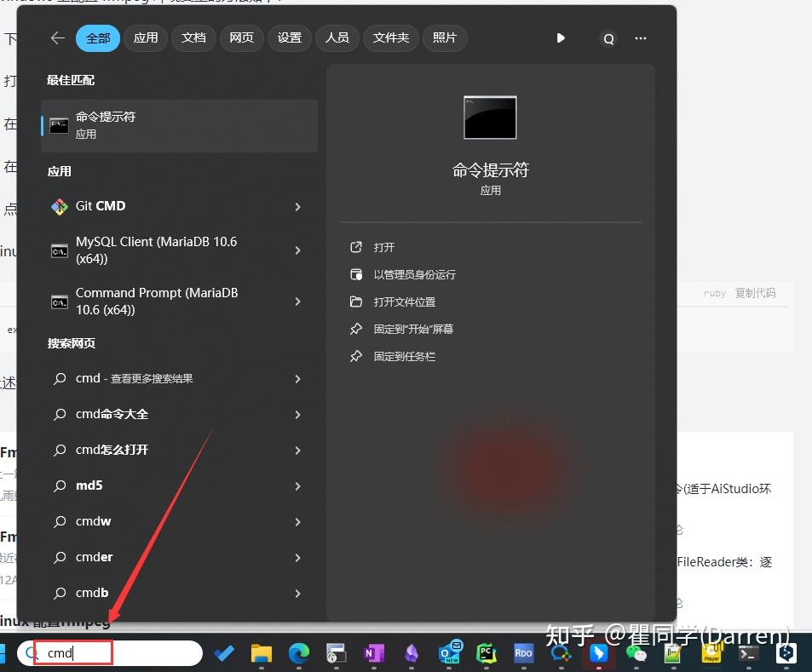Open PyCharm from the taskbar
Viewport: 812px width, 672px height.
[x=487, y=652]
